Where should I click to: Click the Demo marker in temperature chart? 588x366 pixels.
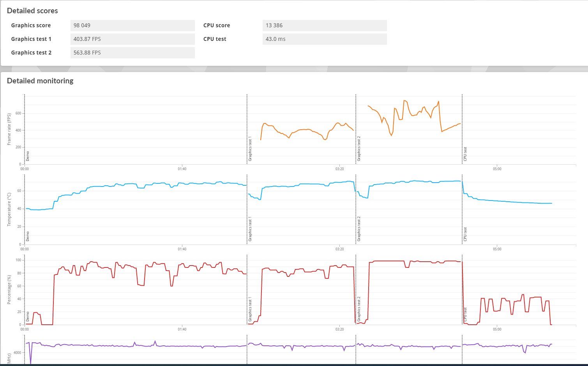point(27,236)
